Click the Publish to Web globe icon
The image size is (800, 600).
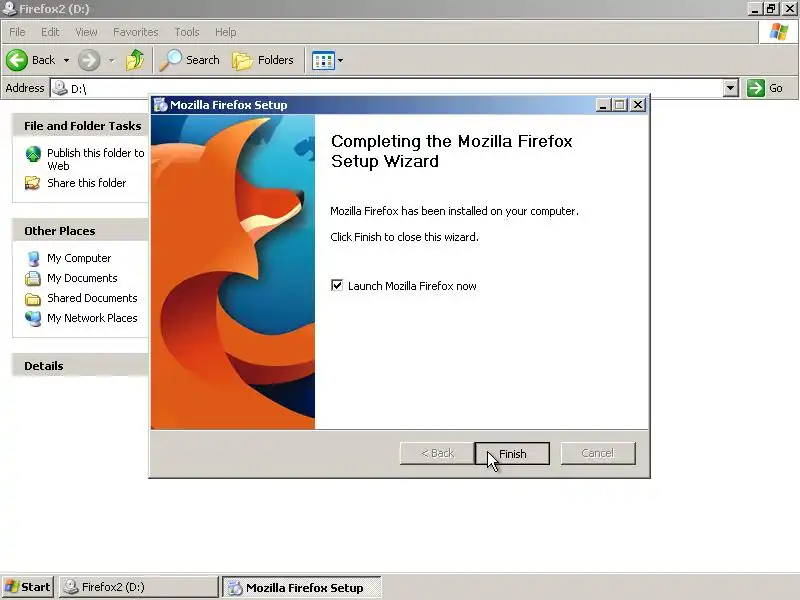tap(33, 154)
